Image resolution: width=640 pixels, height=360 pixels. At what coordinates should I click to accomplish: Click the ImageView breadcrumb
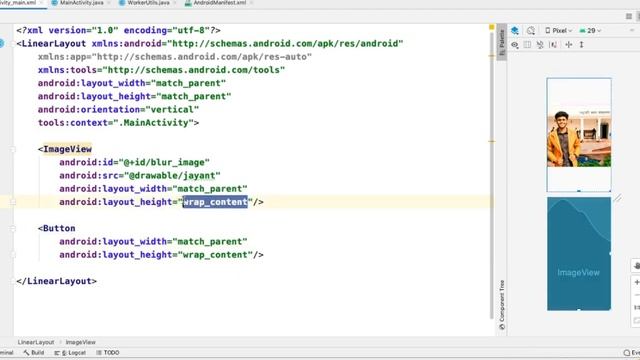(80, 342)
